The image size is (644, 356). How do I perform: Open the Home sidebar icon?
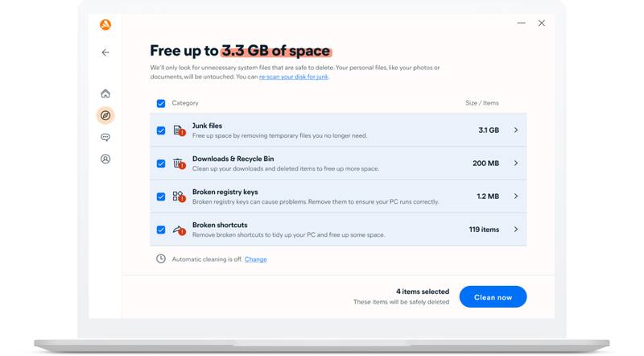(105, 94)
